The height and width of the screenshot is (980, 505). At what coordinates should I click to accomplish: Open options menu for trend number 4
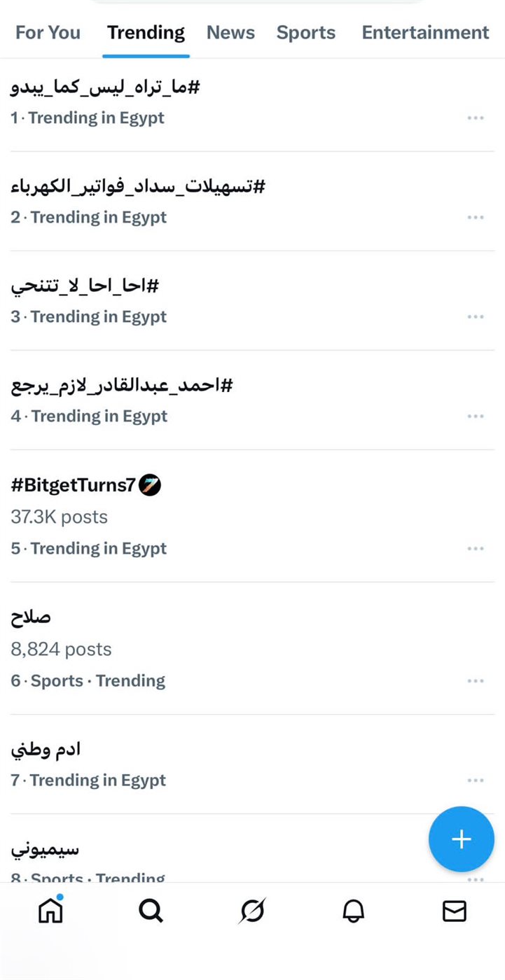[x=476, y=416]
